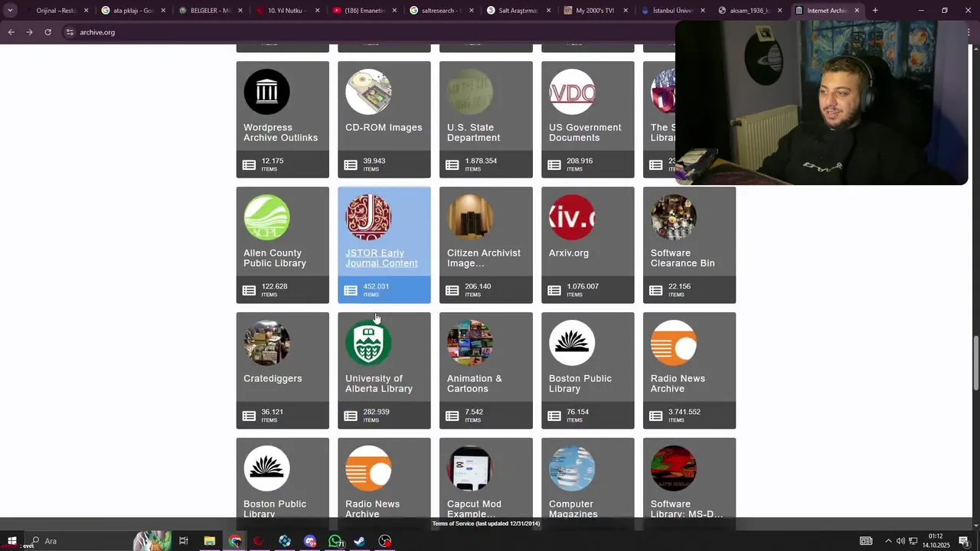Click the archive.org address bar
The width and height of the screenshot is (980, 551).
(367, 32)
